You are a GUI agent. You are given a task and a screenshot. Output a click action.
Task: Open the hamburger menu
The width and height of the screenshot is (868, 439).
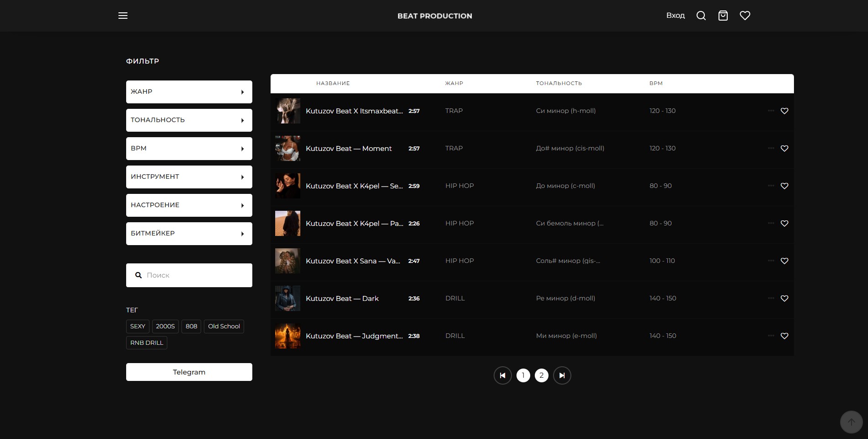pos(123,16)
